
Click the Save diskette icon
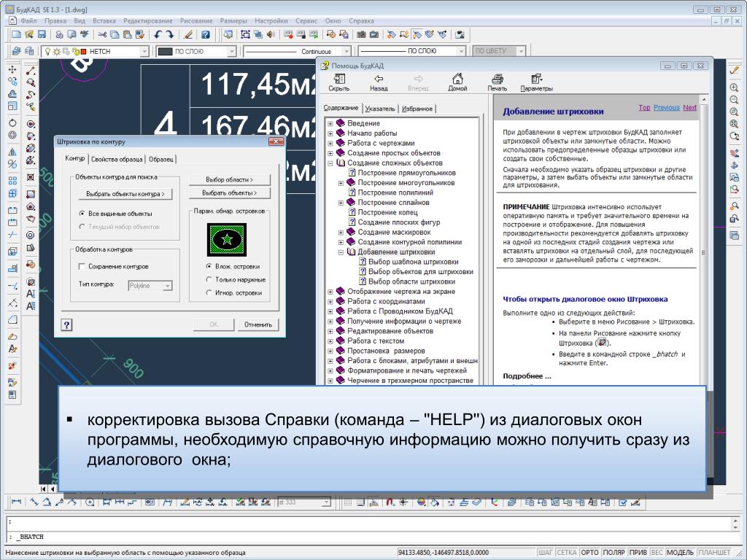42,35
